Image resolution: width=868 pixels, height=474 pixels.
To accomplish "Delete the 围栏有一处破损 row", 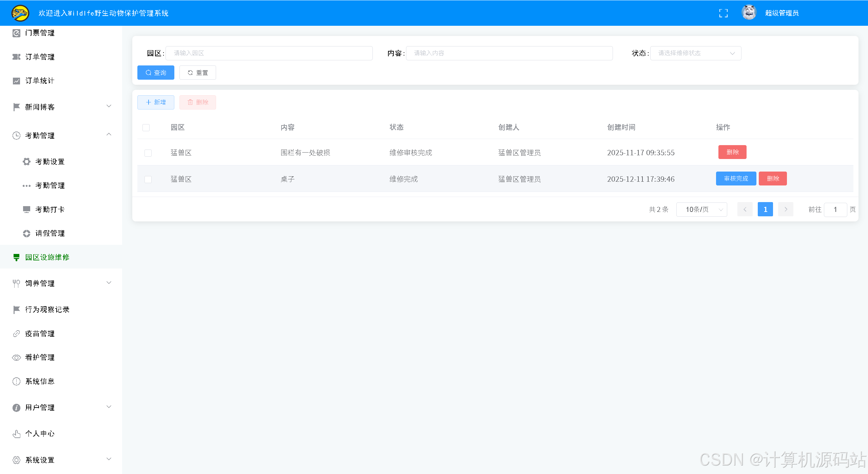I will click(x=732, y=152).
